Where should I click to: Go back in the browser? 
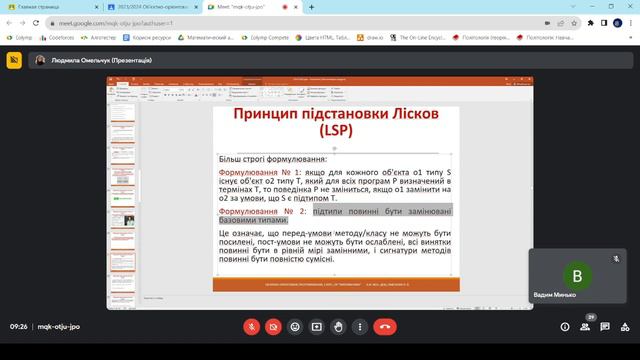pyautogui.click(x=9, y=23)
